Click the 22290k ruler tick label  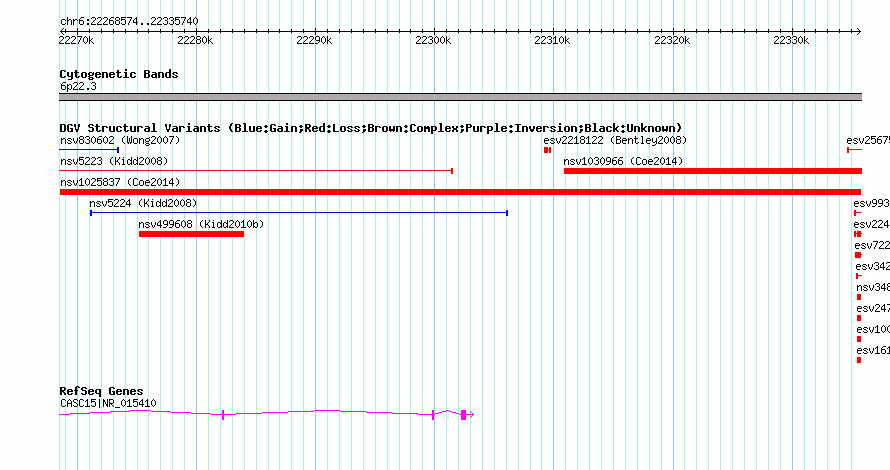tap(314, 40)
